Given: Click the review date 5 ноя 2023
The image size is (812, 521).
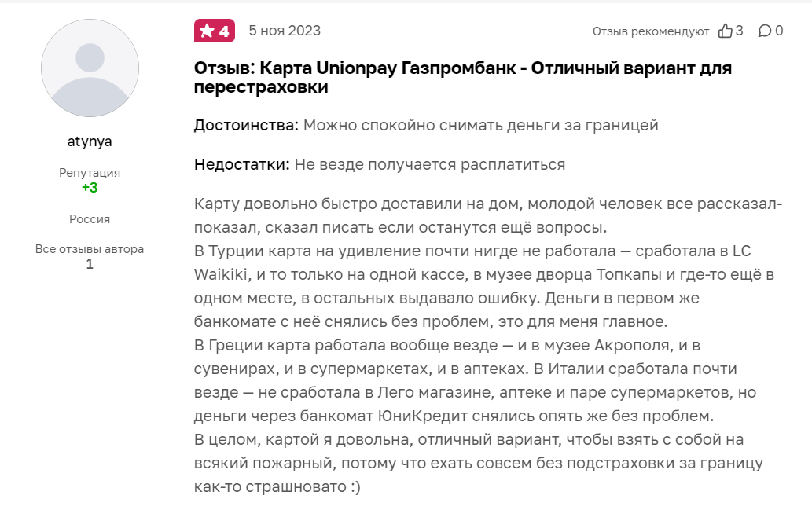Looking at the screenshot, I should [x=285, y=31].
